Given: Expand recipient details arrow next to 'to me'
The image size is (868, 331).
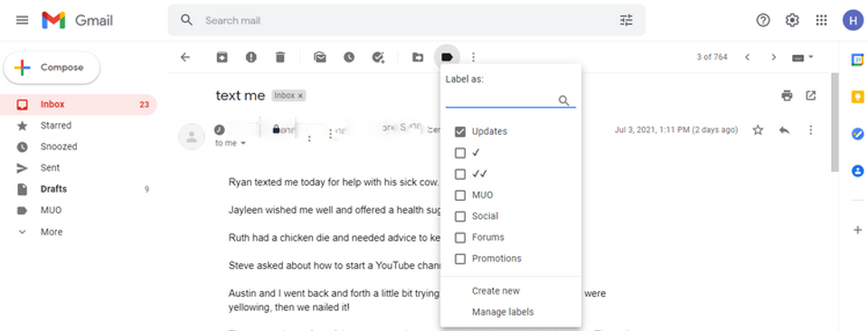Looking at the screenshot, I should point(243,144).
